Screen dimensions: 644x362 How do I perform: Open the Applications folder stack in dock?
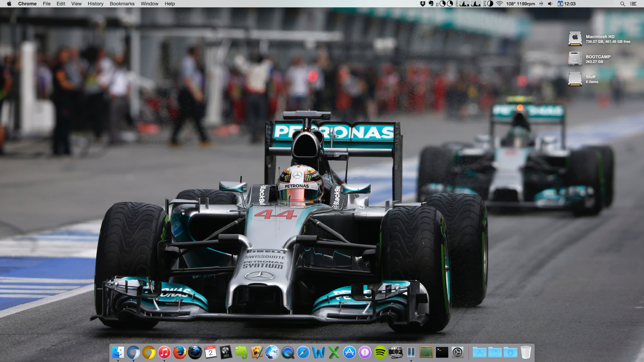click(x=480, y=352)
